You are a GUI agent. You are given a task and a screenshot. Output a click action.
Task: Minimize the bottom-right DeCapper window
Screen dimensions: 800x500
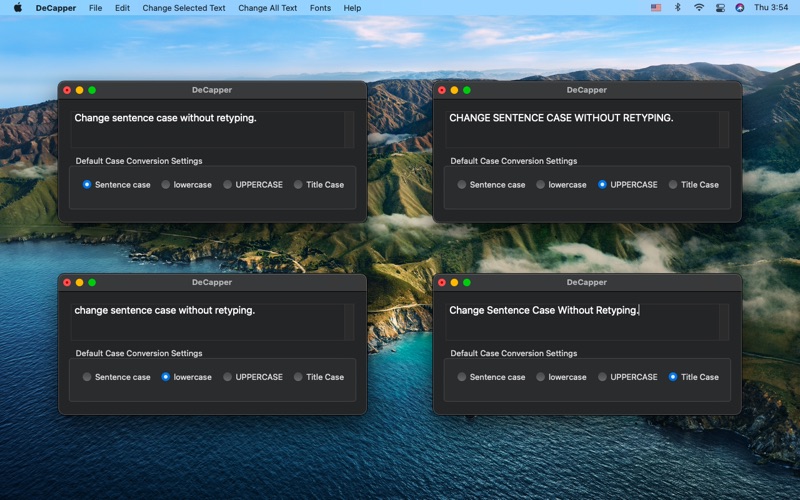pos(454,282)
